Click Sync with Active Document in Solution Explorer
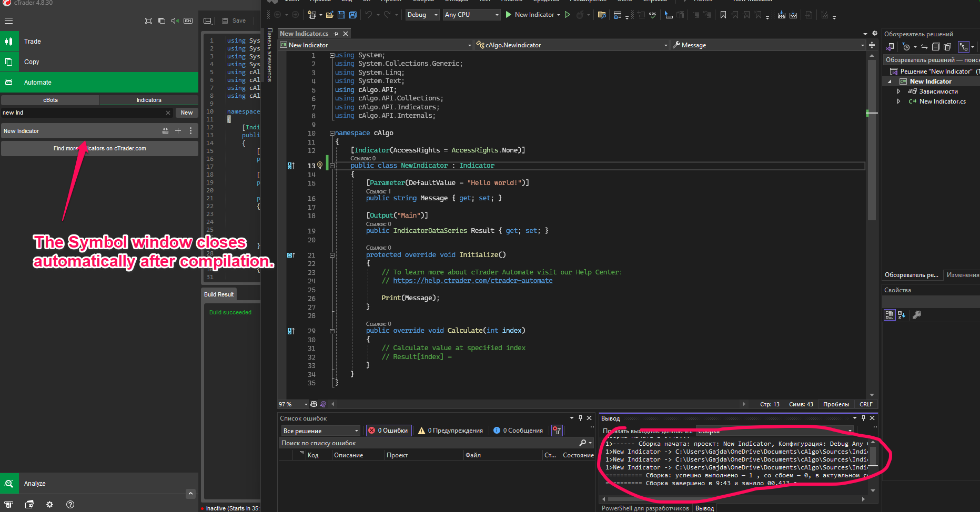Screen dimensions: 980x512 [x=924, y=47]
